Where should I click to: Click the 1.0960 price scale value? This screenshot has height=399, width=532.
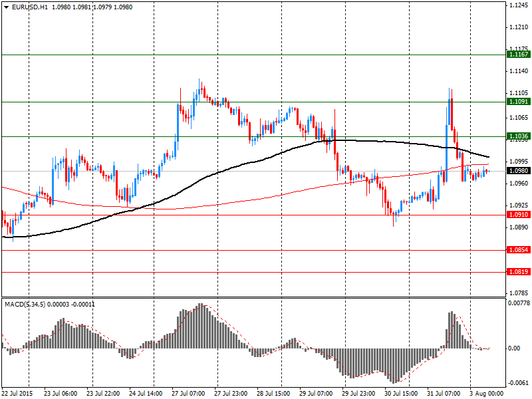click(519, 184)
